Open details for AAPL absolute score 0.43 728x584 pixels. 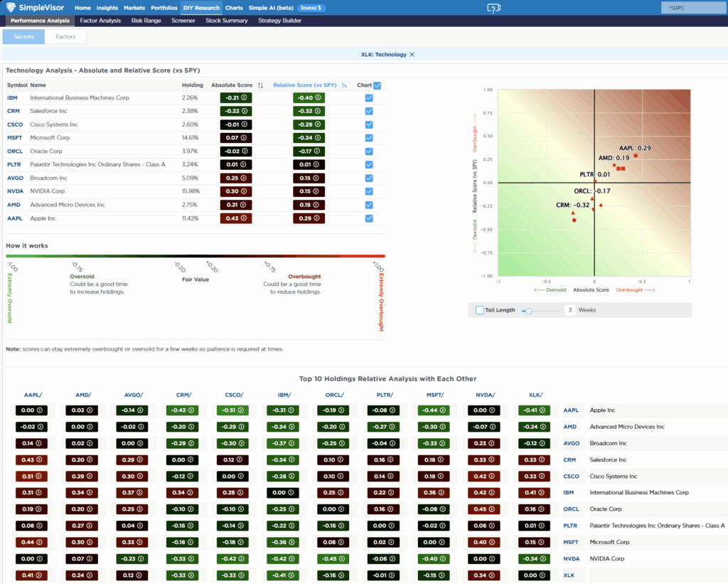pos(235,218)
